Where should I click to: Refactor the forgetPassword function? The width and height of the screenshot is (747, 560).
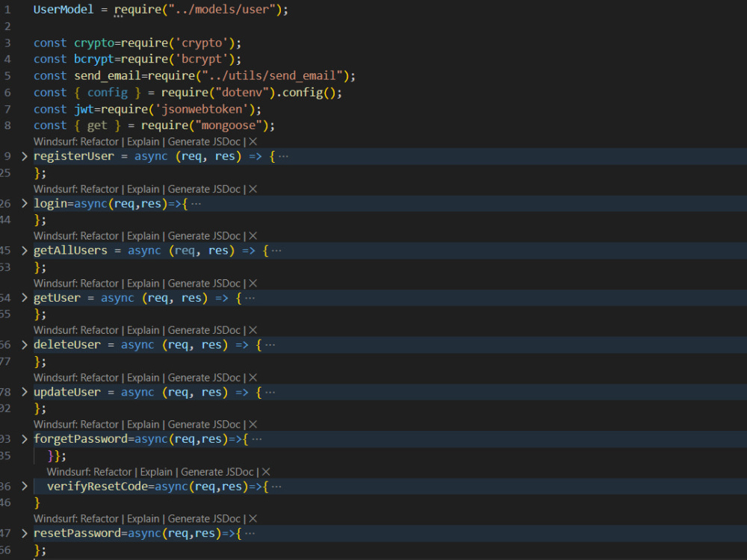point(99,425)
